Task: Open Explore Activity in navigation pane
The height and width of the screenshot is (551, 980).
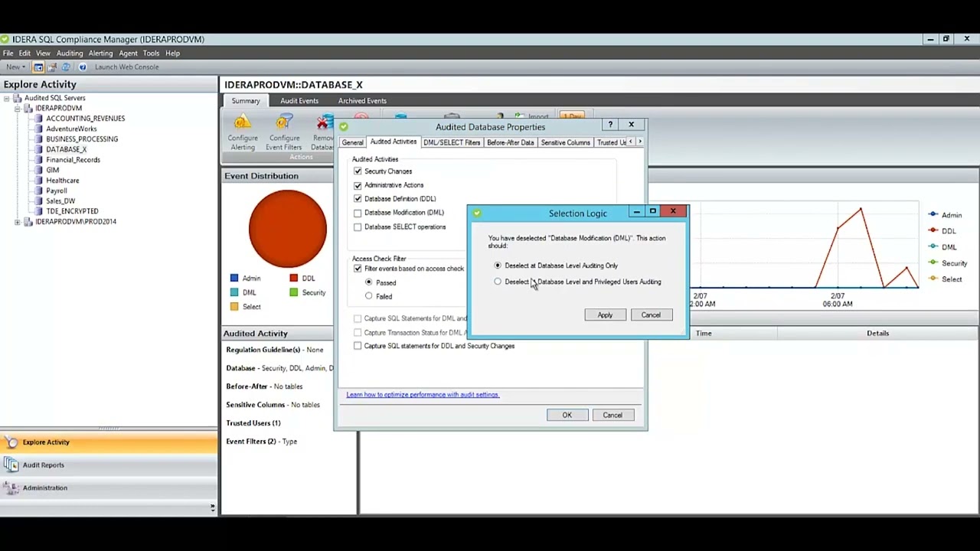Action: [x=109, y=442]
